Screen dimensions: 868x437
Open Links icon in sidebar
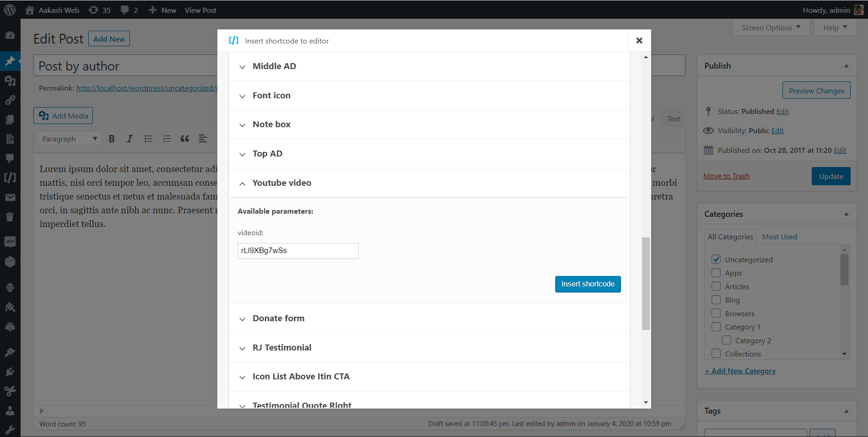click(x=10, y=100)
